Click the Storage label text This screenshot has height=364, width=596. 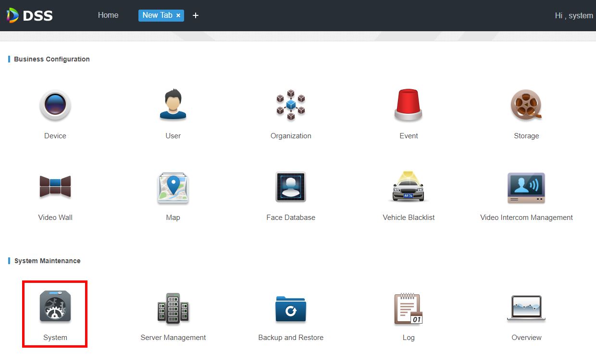point(526,136)
